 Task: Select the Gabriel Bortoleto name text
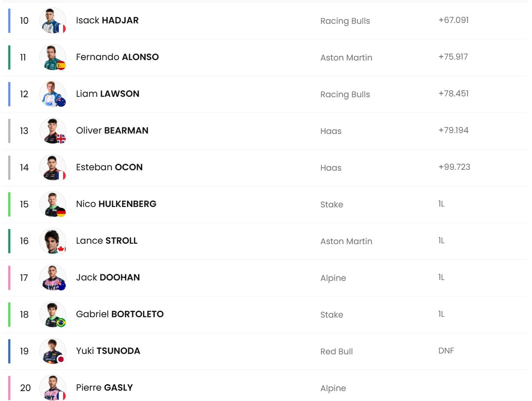coord(120,314)
